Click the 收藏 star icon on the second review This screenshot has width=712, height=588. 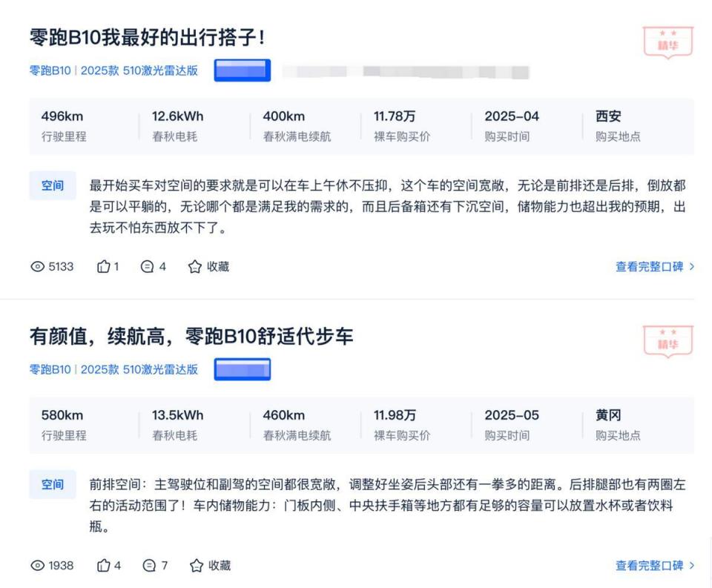point(195,565)
